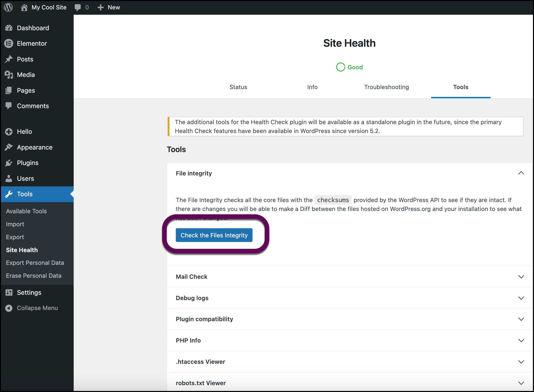
Task: Expand the Mail Check section
Action: pyautogui.click(x=521, y=277)
